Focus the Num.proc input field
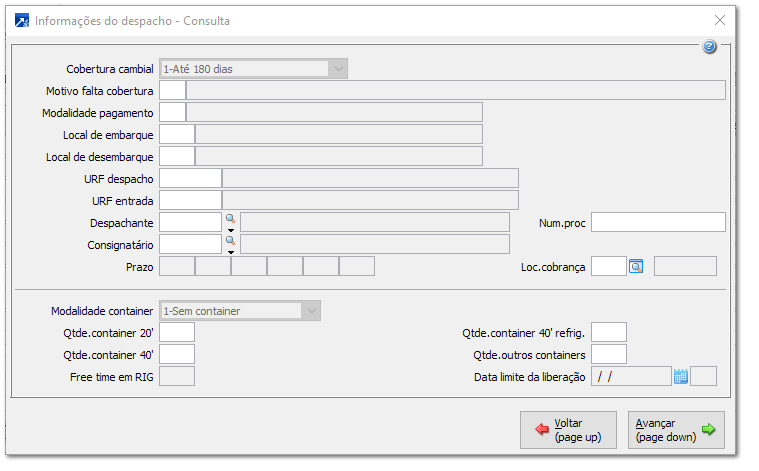This screenshot has width=759, height=471. point(657,222)
